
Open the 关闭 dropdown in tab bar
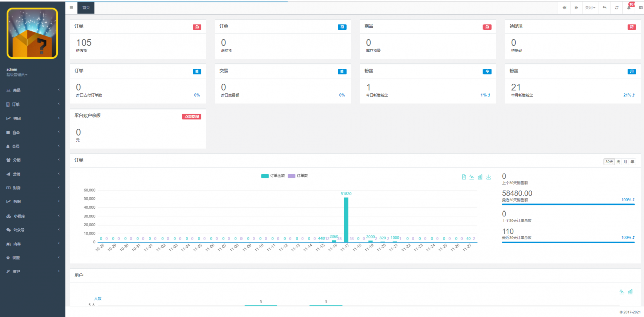tap(590, 8)
